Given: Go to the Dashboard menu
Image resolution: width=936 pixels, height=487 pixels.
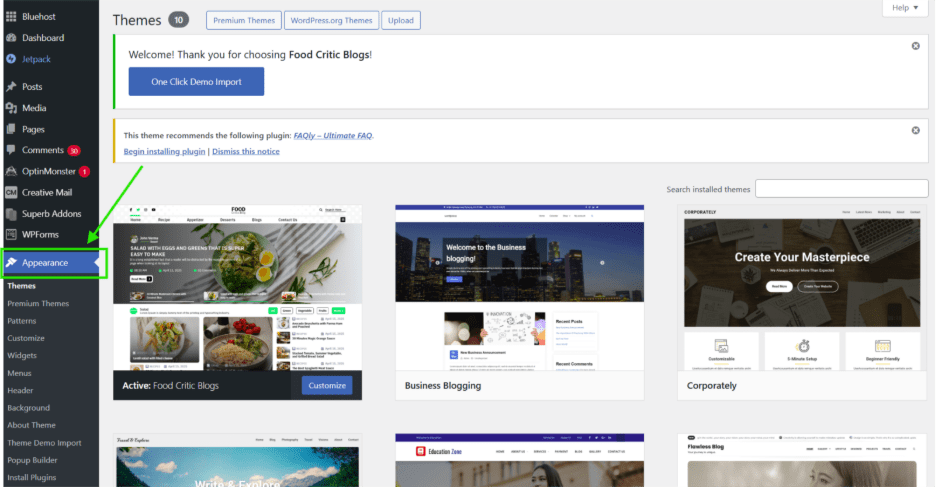Looking at the screenshot, I should (43, 38).
